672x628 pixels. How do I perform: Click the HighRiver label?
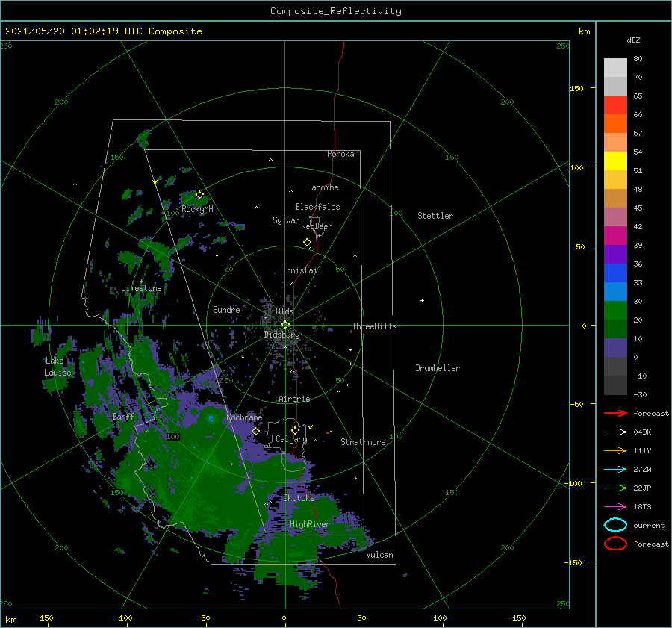(x=309, y=524)
